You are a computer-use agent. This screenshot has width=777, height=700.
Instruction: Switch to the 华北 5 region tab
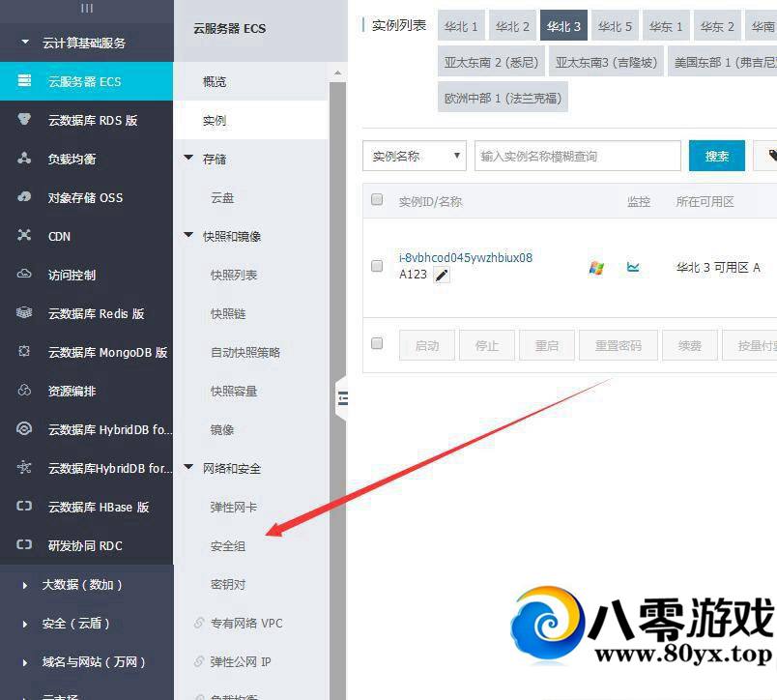[615, 26]
